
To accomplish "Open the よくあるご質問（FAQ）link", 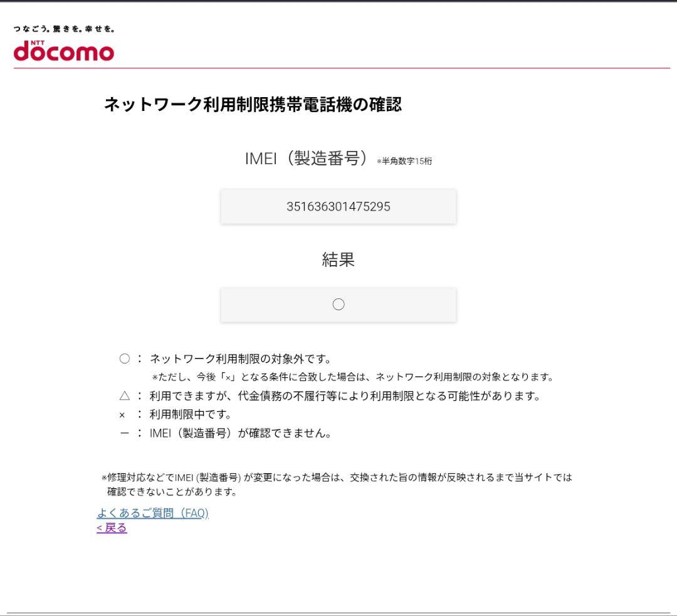I will click(x=154, y=513).
